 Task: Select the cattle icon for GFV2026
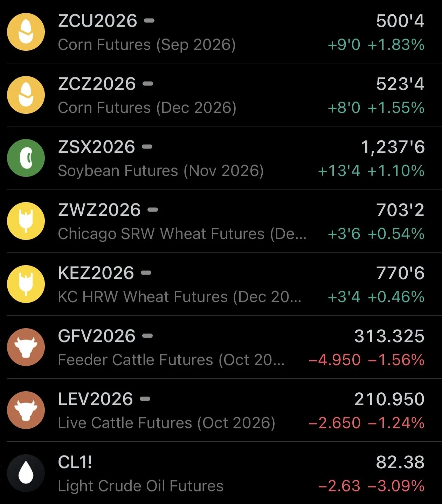point(26,347)
